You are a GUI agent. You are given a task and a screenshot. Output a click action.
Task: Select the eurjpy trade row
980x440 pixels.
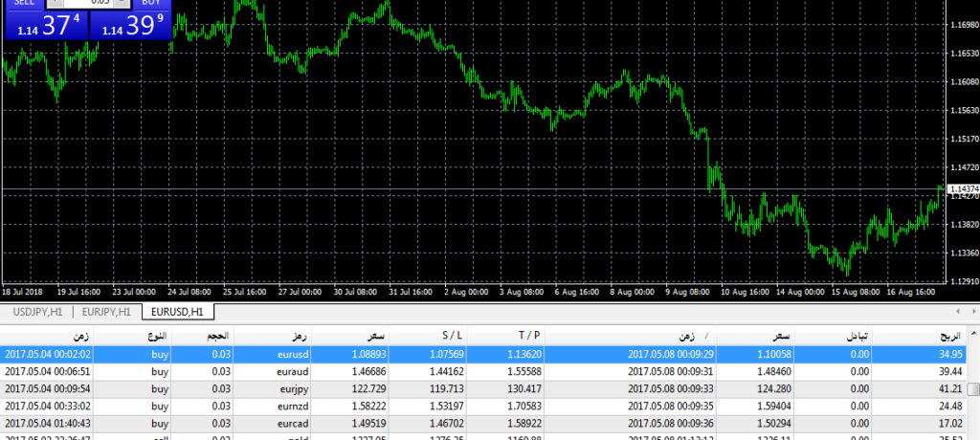(479, 388)
